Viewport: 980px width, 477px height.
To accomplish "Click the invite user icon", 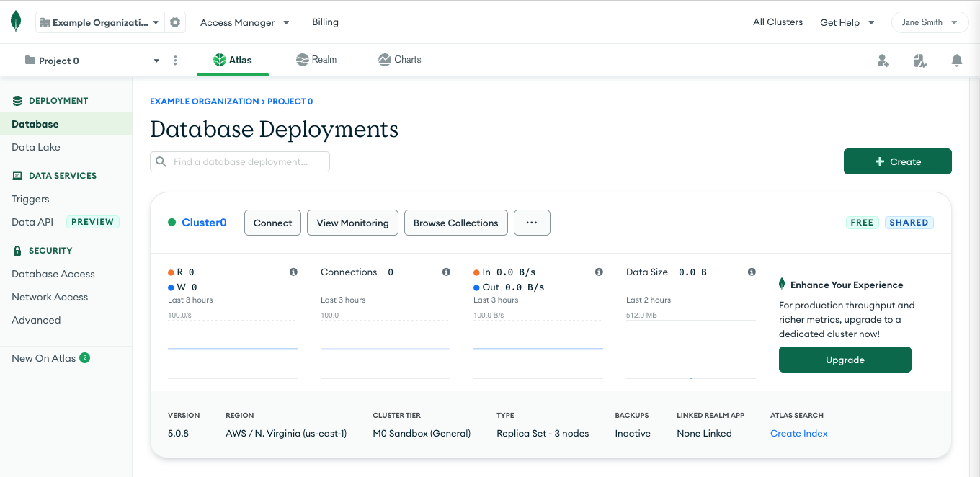I will 883,61.
